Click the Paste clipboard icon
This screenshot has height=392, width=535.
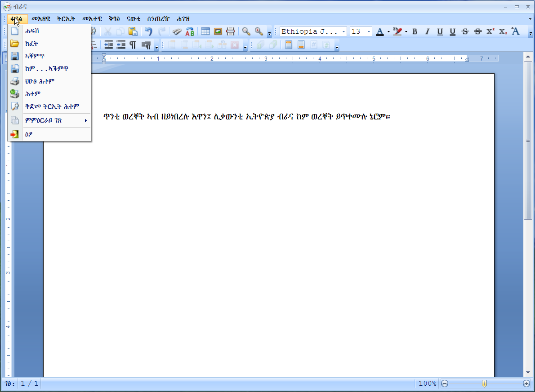(x=133, y=31)
